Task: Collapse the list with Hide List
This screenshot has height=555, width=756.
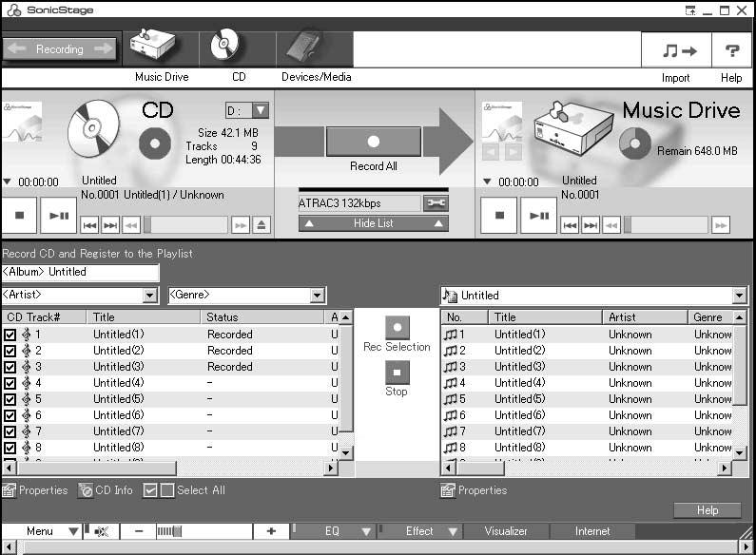Action: [x=373, y=223]
